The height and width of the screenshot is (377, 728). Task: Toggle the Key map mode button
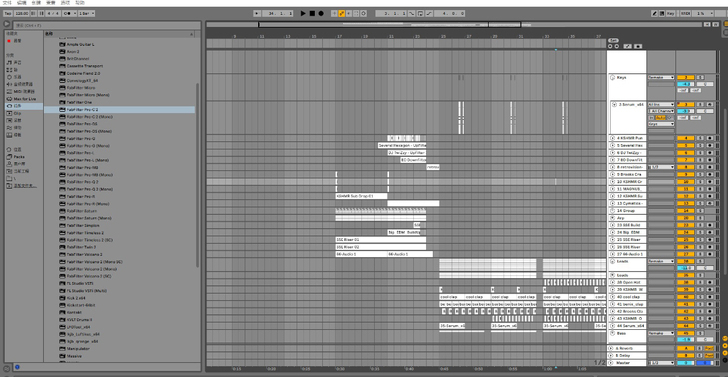coord(670,13)
